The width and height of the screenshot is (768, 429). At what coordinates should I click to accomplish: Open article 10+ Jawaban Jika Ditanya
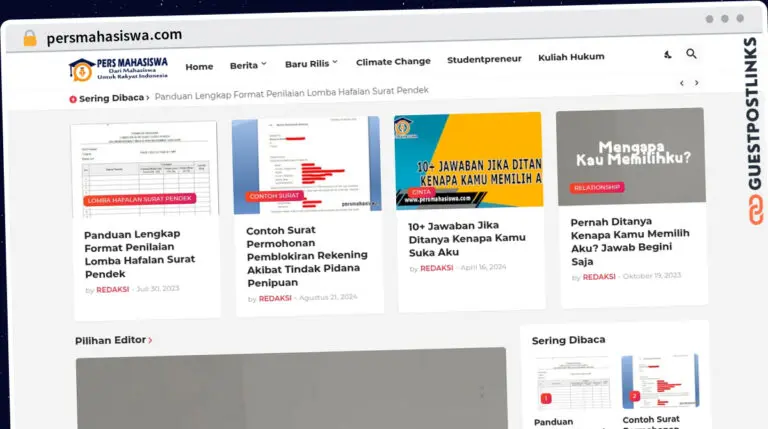467,238
